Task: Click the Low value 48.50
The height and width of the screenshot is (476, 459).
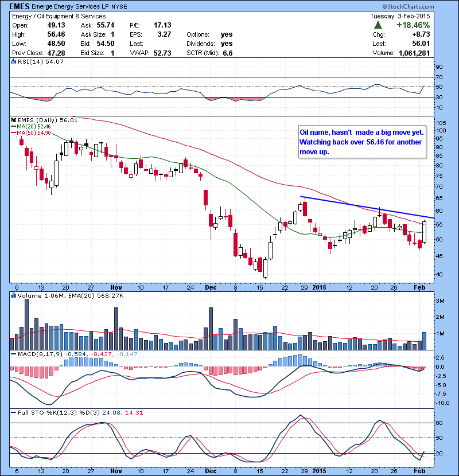Action: pos(56,44)
